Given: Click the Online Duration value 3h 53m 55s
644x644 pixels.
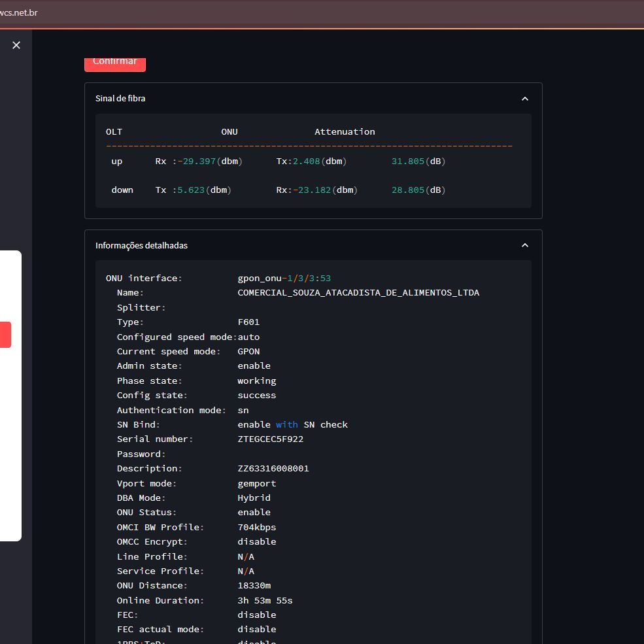Looking at the screenshot, I should (x=265, y=600).
